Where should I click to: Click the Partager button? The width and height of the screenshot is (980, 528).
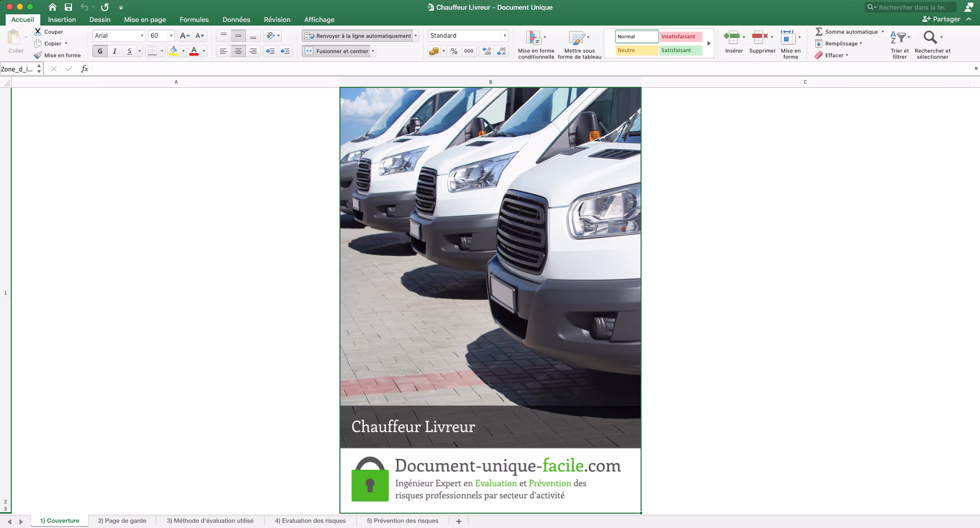coord(941,19)
